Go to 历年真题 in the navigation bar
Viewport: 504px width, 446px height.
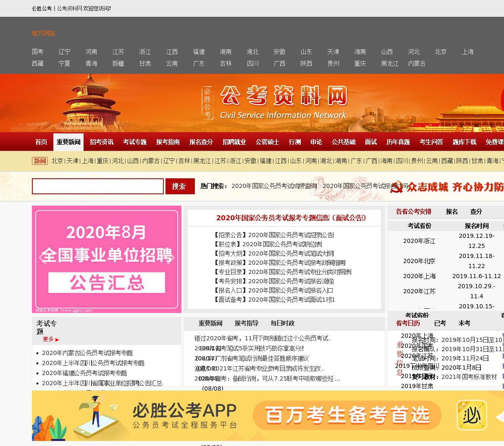click(398, 142)
